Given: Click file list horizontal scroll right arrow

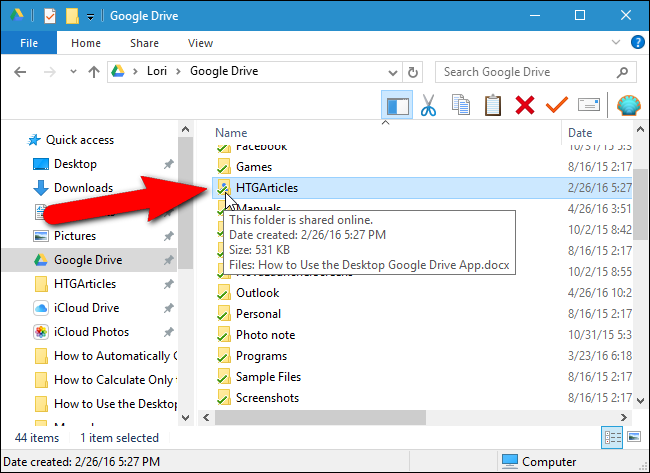Looking at the screenshot, I should pyautogui.click(x=624, y=417).
